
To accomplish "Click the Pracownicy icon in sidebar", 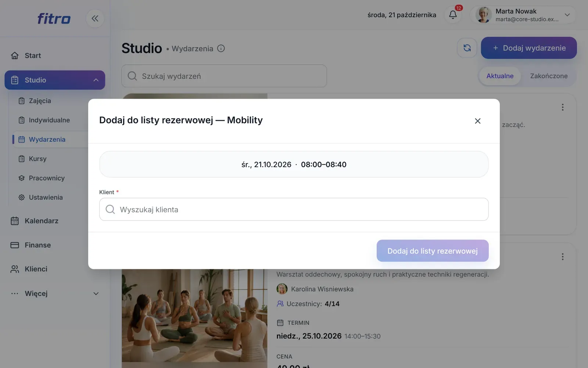I will pos(22,178).
